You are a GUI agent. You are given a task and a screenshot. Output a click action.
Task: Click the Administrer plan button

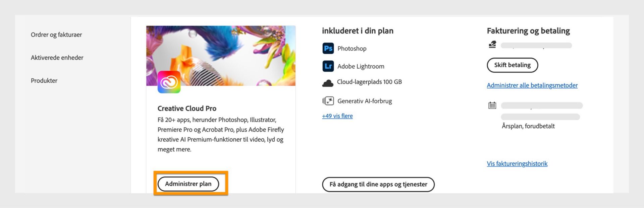point(189,184)
